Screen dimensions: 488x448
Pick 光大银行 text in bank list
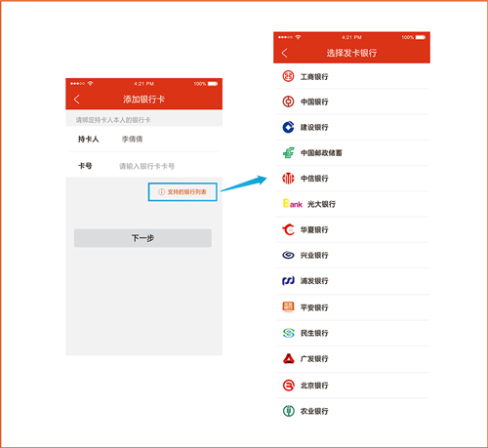[x=321, y=204]
